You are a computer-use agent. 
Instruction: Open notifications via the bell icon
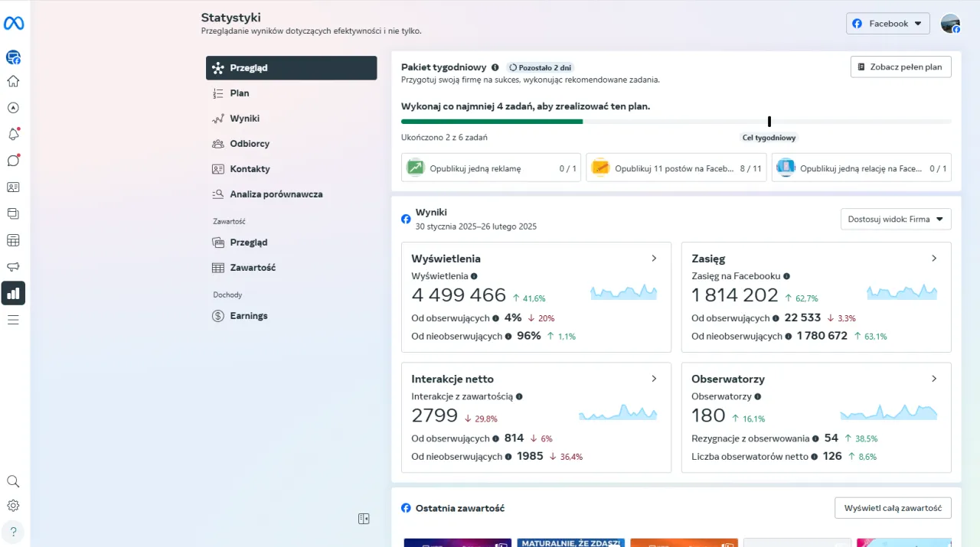(x=13, y=134)
